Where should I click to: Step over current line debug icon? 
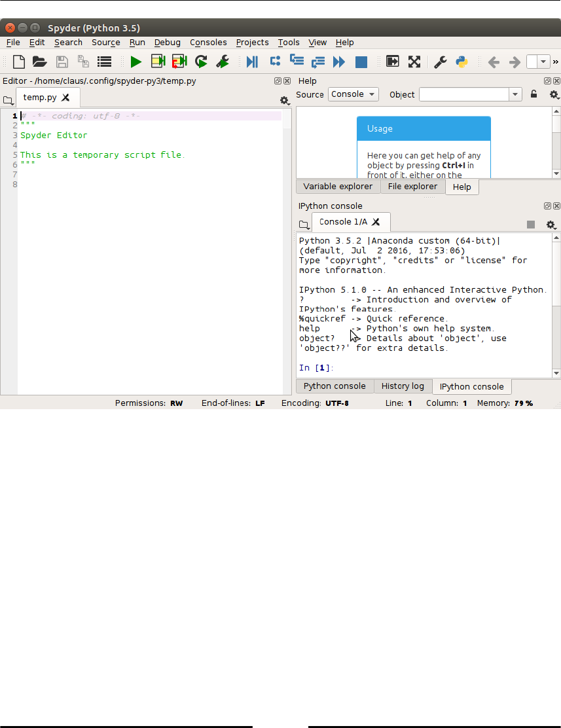[276, 62]
